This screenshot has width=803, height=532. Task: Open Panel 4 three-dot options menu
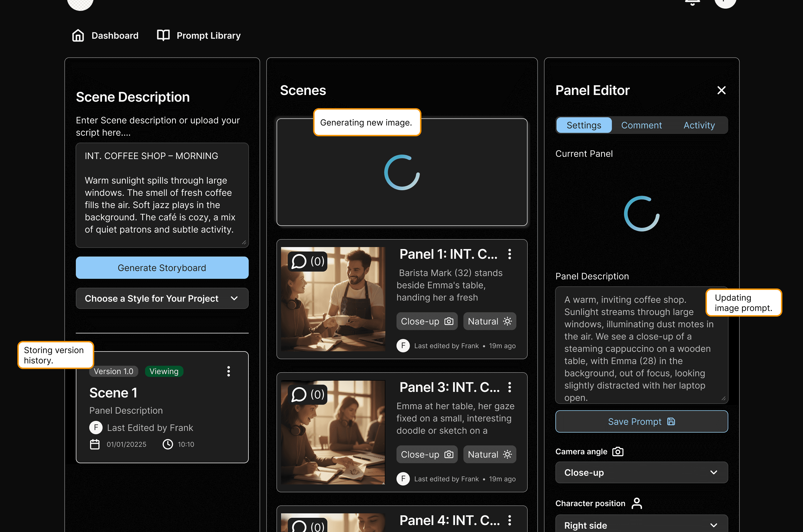pyautogui.click(x=509, y=520)
